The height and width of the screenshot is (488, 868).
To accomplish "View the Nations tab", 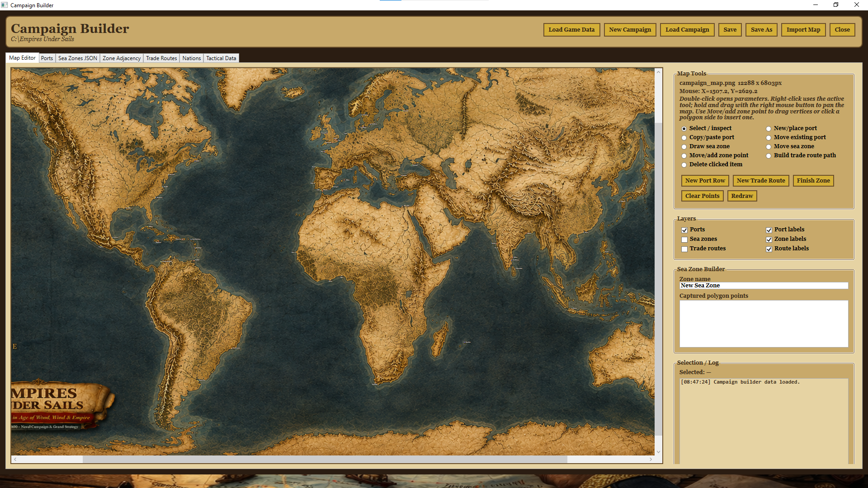I will pyautogui.click(x=192, y=58).
